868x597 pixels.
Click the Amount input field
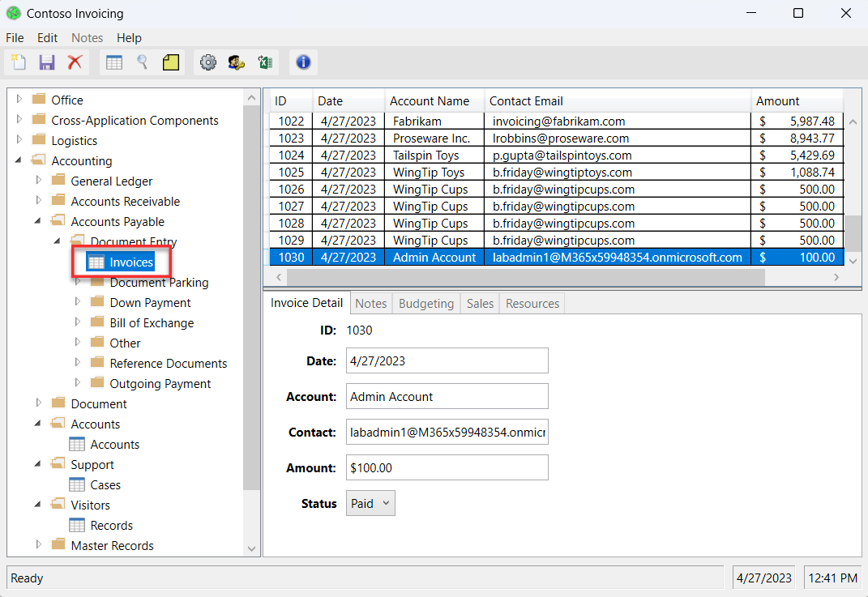(x=447, y=467)
